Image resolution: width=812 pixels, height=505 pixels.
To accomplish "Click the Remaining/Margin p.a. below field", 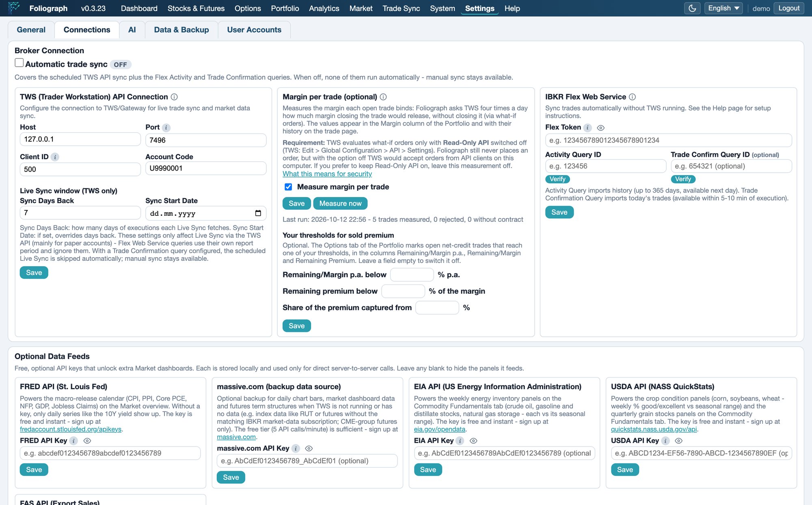I will [x=412, y=275].
